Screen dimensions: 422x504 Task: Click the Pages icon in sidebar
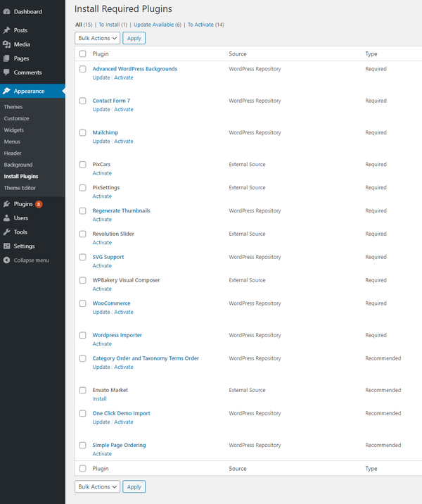click(x=7, y=58)
